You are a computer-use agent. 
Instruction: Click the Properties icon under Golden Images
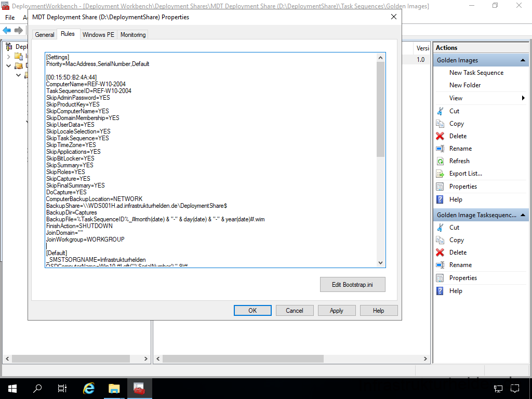[440, 187]
